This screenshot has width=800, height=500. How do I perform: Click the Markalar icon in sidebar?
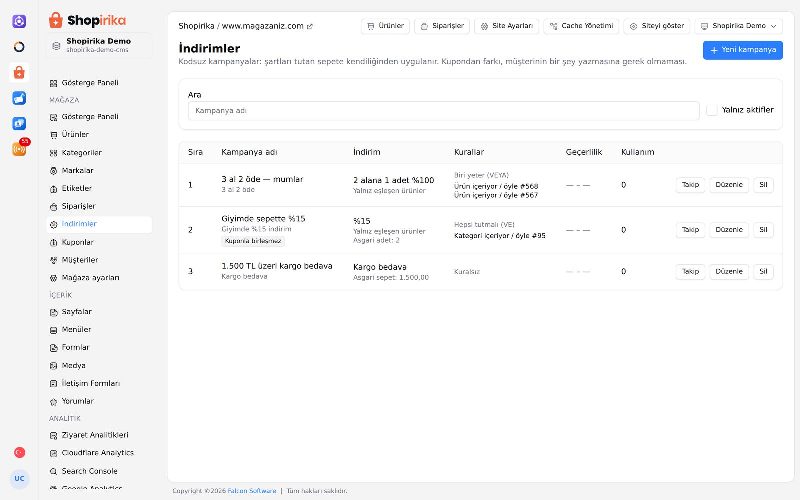(54, 170)
